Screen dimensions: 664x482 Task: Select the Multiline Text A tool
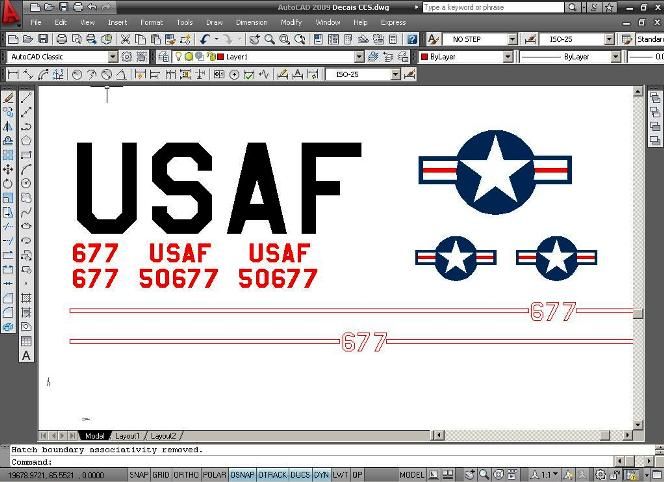26,355
